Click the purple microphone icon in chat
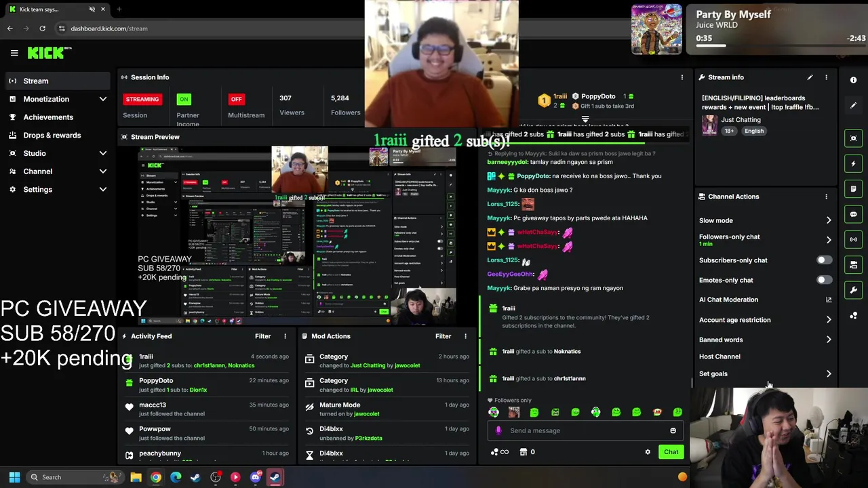This screenshot has height=488, width=868. pyautogui.click(x=498, y=430)
